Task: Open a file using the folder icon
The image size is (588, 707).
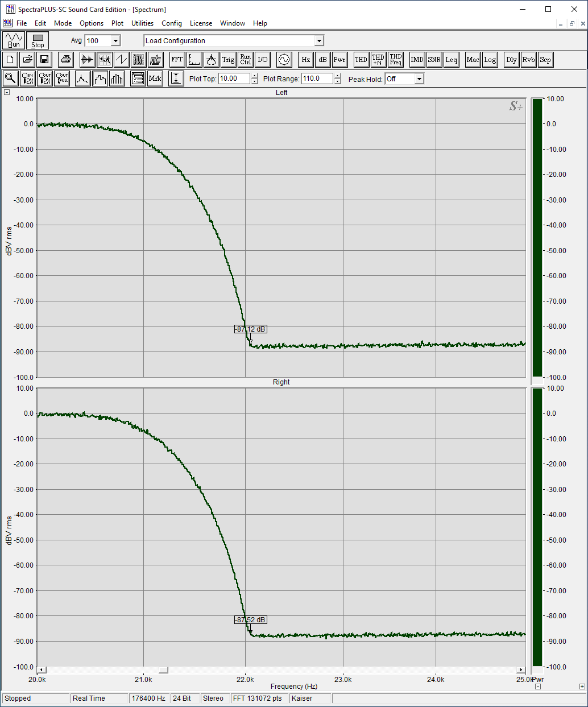Action: [x=27, y=60]
